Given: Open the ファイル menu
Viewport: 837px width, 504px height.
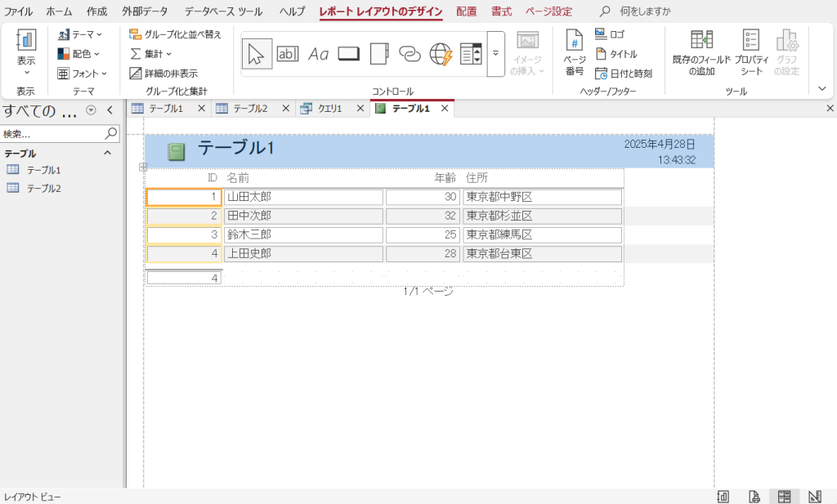Looking at the screenshot, I should click(x=18, y=11).
